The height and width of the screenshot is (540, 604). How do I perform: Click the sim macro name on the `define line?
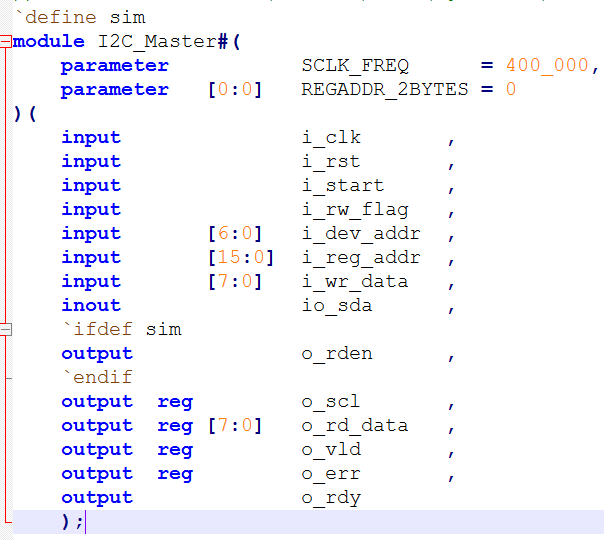click(x=128, y=18)
